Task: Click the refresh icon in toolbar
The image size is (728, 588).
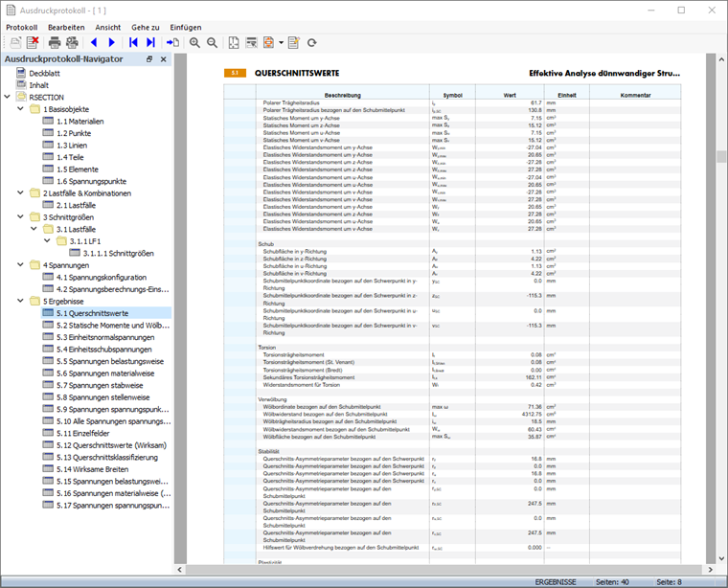Action: click(312, 43)
